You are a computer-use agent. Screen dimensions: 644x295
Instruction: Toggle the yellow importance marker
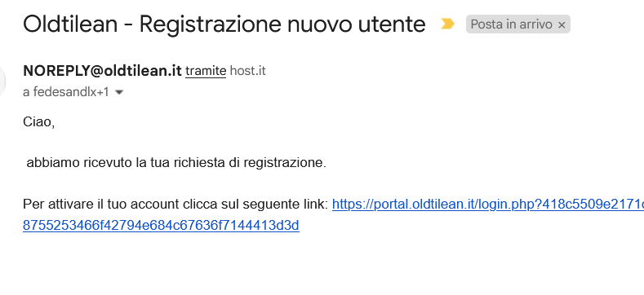click(447, 24)
